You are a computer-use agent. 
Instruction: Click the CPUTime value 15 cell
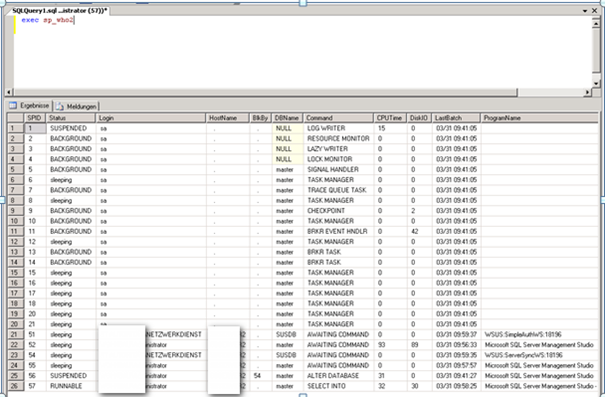[390, 128]
